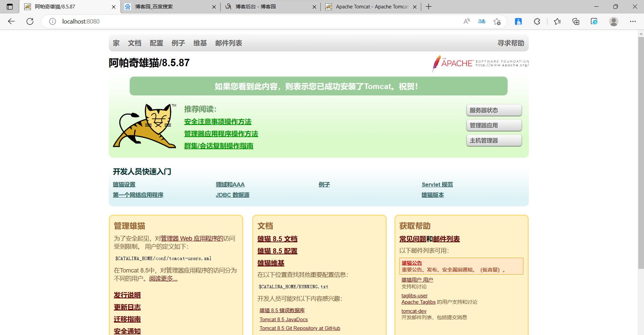644x335 pixels.
Task: Open the tomcat-dev mailing list link
Action: coord(414,311)
